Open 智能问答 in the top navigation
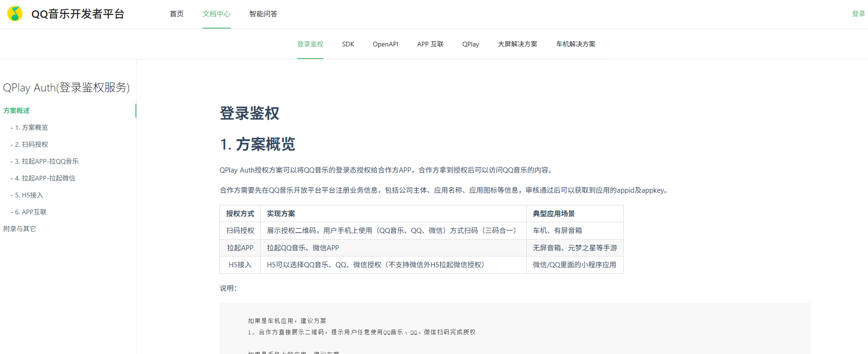Image resolution: width=868 pixels, height=354 pixels. click(x=263, y=14)
